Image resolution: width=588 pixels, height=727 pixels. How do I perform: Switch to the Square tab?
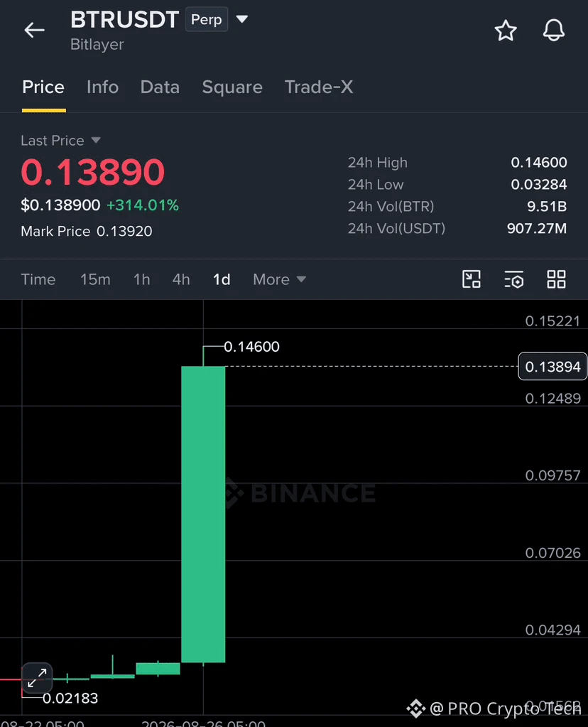pyautogui.click(x=232, y=87)
